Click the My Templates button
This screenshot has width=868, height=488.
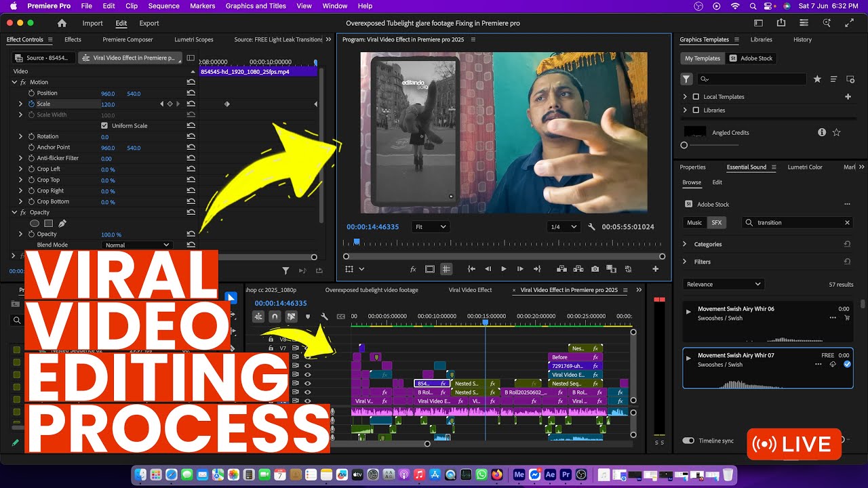(703, 58)
